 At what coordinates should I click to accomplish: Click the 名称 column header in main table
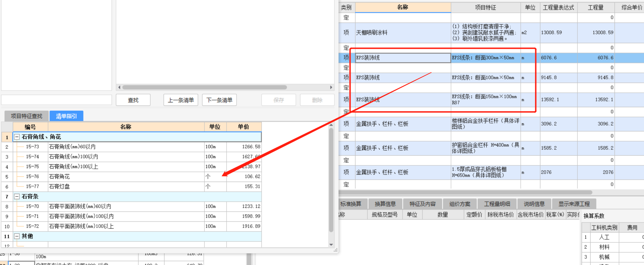coord(403,7)
